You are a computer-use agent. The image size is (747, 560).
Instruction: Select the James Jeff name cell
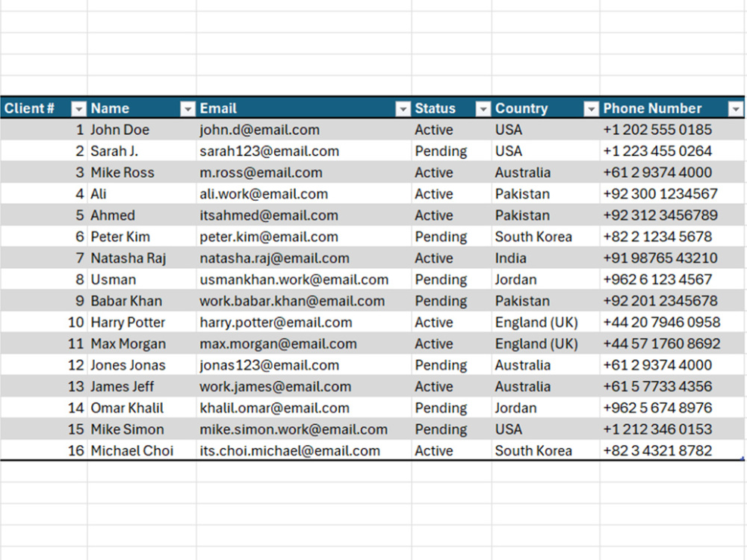(x=141, y=387)
